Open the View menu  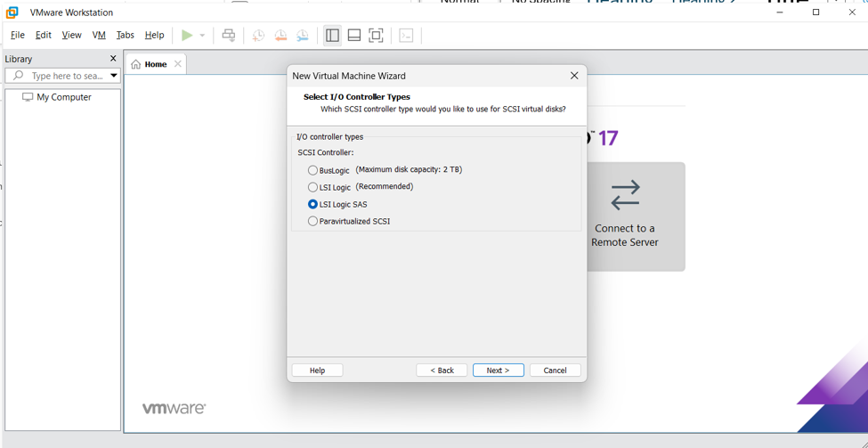pos(72,35)
